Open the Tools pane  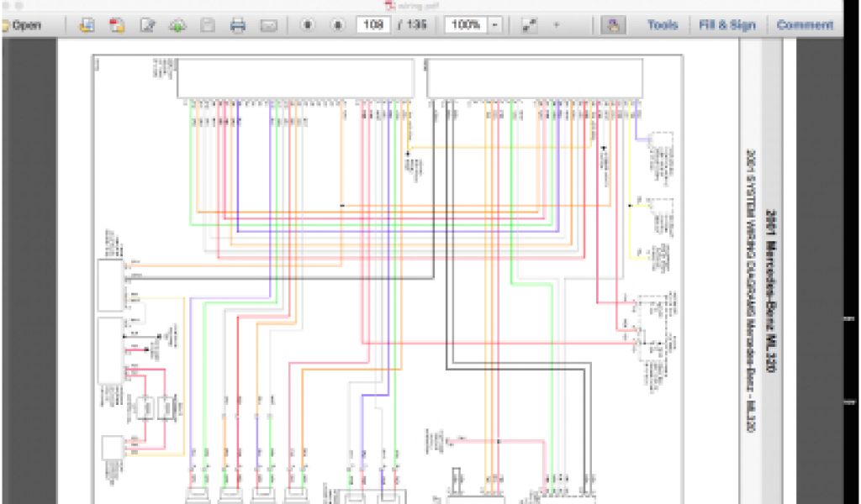click(663, 25)
